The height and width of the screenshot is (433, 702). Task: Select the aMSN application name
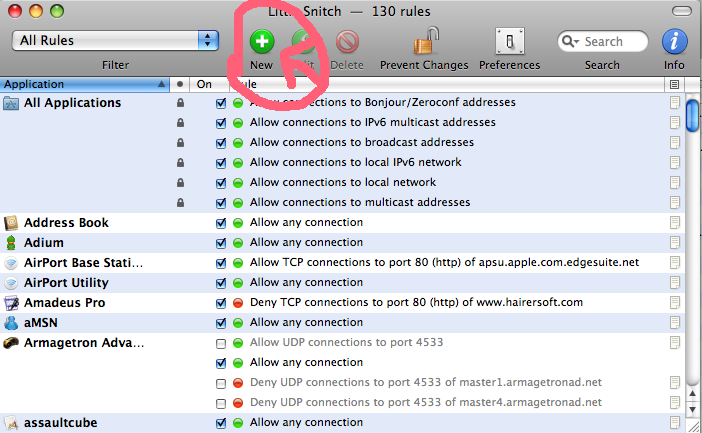(x=41, y=323)
